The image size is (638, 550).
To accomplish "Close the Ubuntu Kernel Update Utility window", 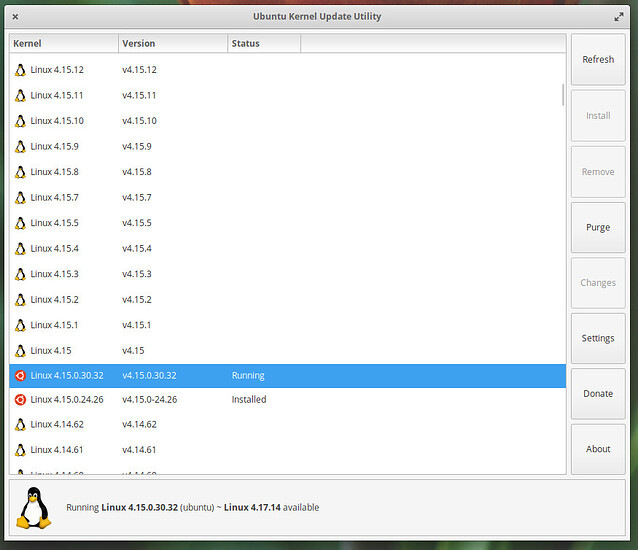I will click(15, 17).
